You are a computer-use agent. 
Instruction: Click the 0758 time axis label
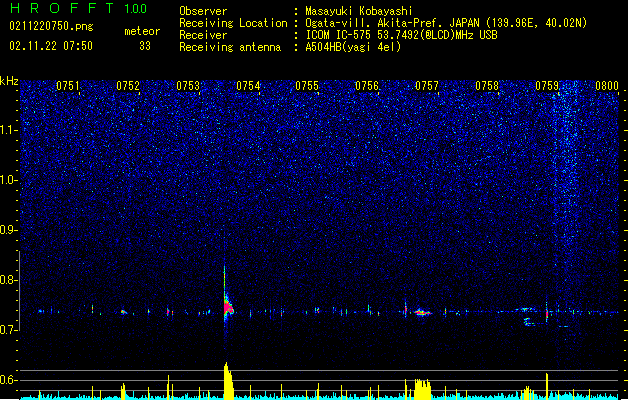coord(487,86)
